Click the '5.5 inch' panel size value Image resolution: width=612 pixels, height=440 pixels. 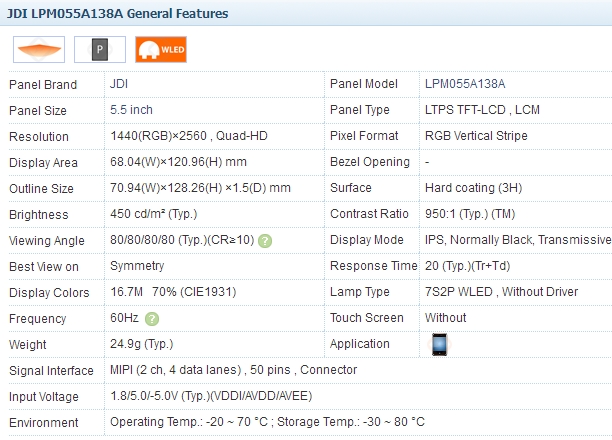131,110
